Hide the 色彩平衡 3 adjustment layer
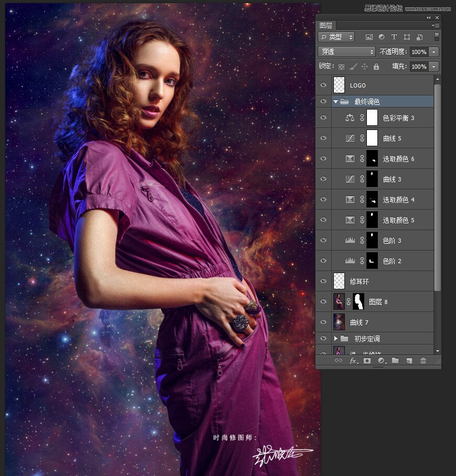 [x=323, y=118]
